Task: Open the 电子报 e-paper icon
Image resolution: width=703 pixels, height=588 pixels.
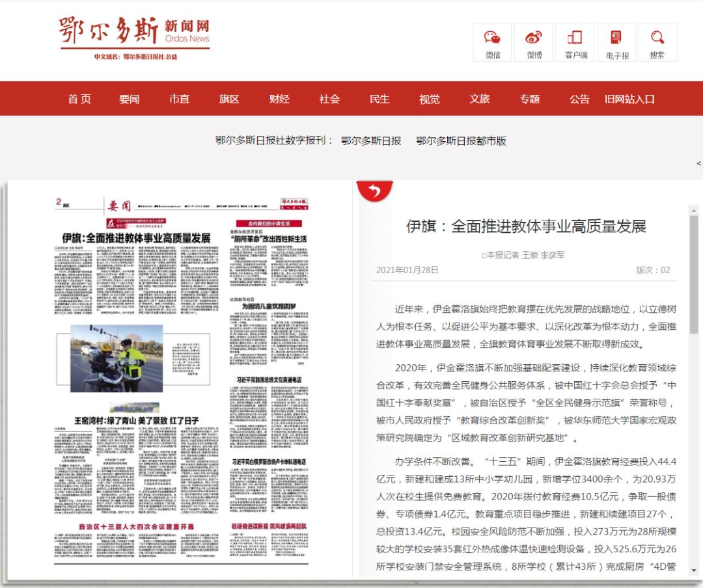Action: [617, 43]
